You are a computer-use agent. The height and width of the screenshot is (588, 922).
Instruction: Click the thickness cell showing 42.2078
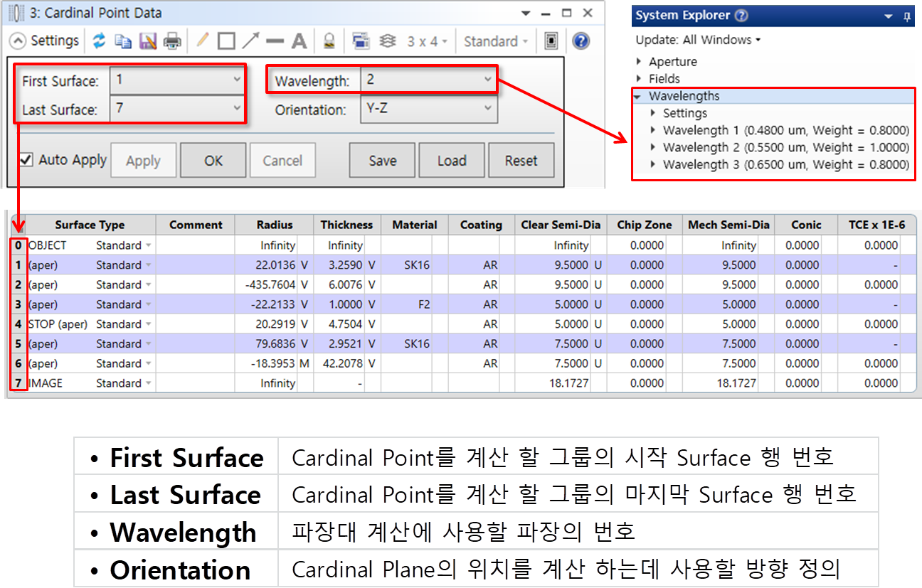point(339,363)
